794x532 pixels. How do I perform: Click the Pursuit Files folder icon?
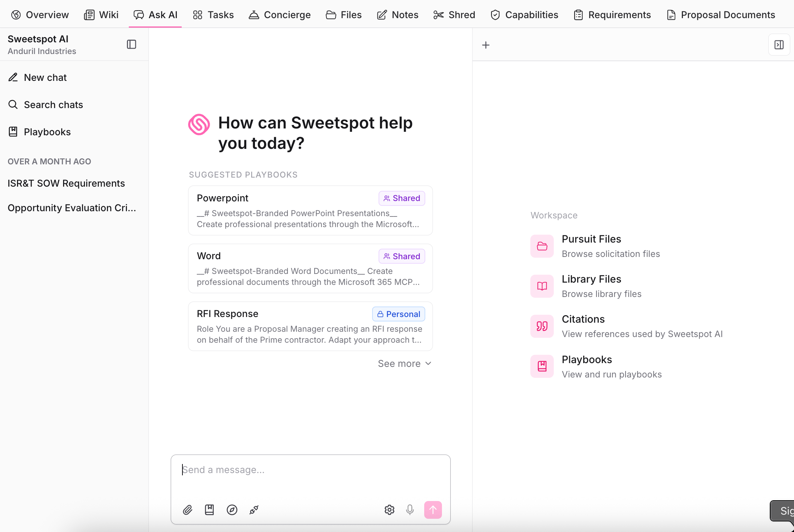pyautogui.click(x=542, y=246)
